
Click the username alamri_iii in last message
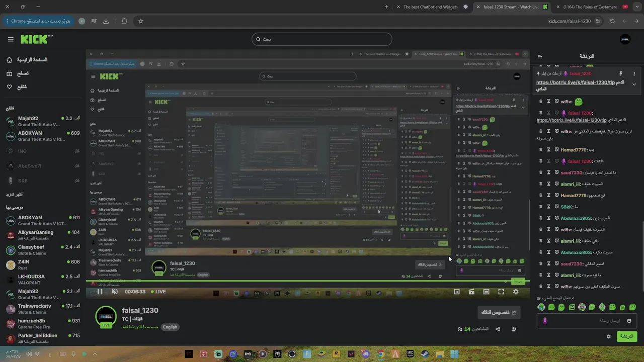pos(571,275)
